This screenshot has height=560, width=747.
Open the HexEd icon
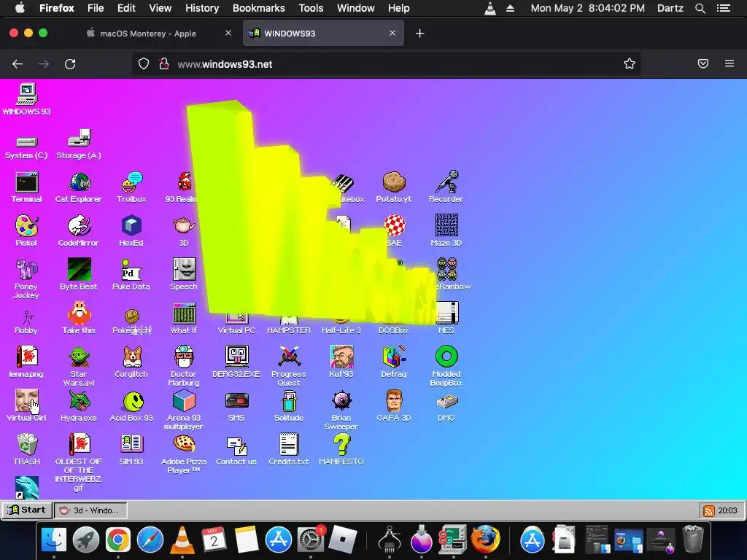pyautogui.click(x=131, y=231)
